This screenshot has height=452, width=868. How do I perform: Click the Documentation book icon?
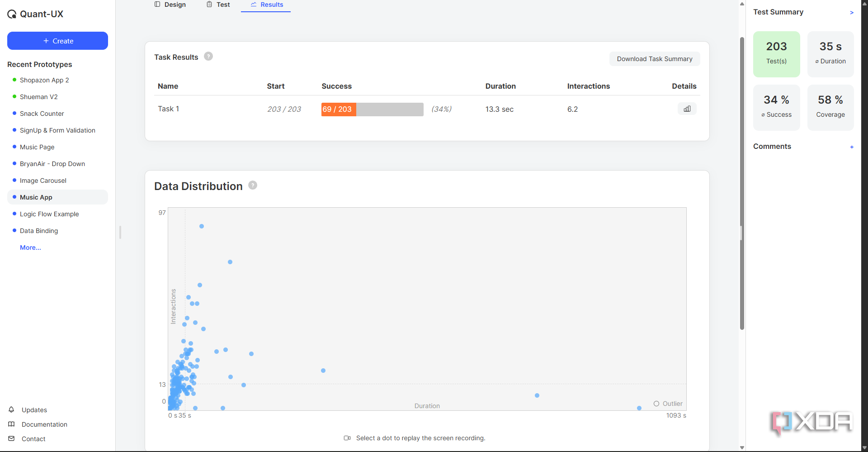pos(11,424)
